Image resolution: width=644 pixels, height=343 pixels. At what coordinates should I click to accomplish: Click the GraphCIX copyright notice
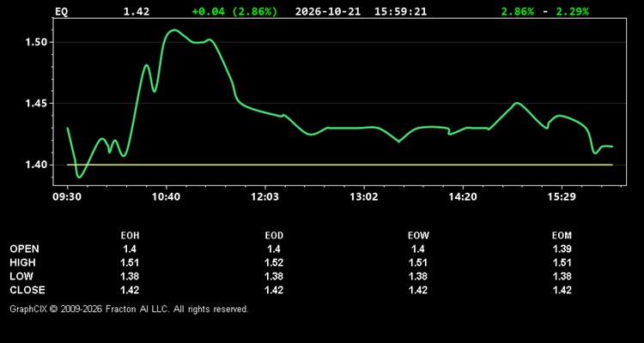tap(129, 309)
